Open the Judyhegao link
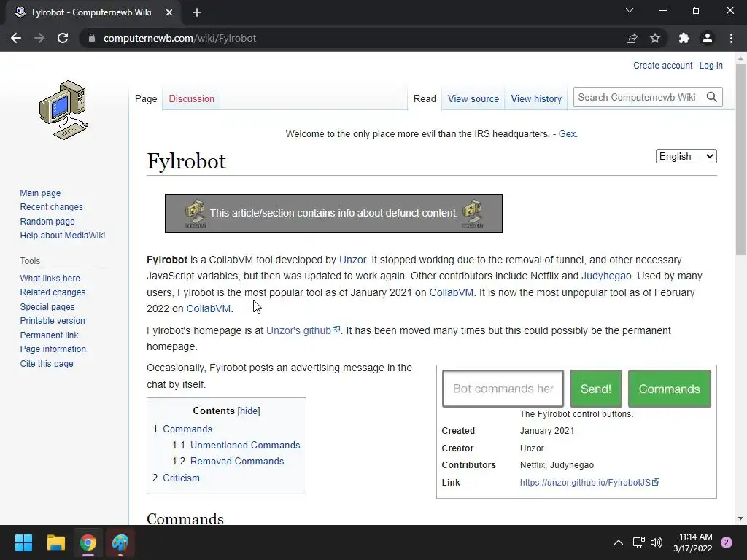 tap(606, 276)
